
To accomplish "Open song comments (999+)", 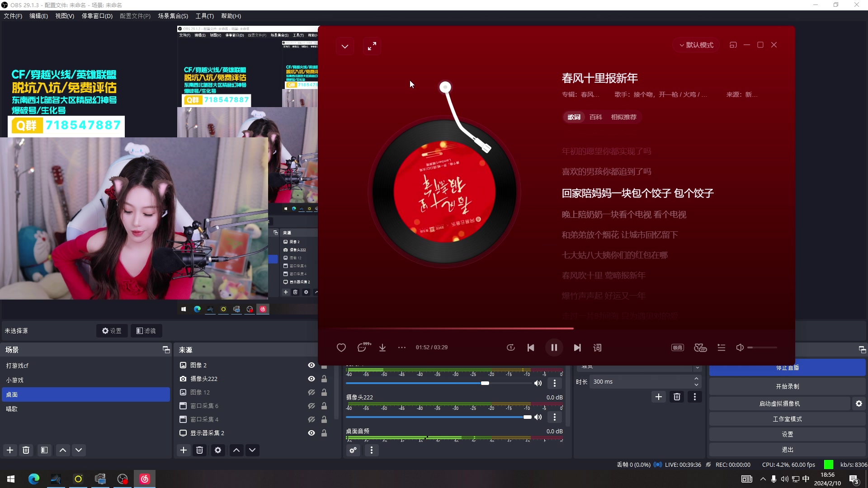I will [x=363, y=347].
